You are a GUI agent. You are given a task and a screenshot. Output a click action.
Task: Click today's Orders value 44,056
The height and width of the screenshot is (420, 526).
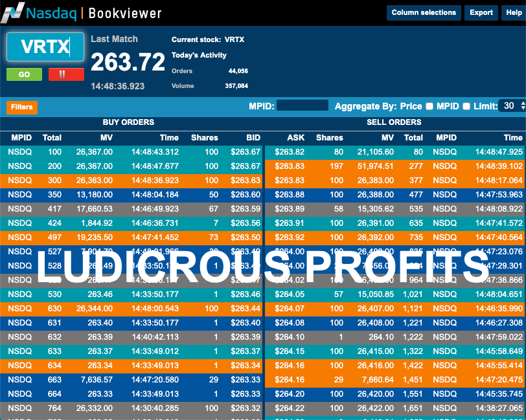click(x=238, y=71)
